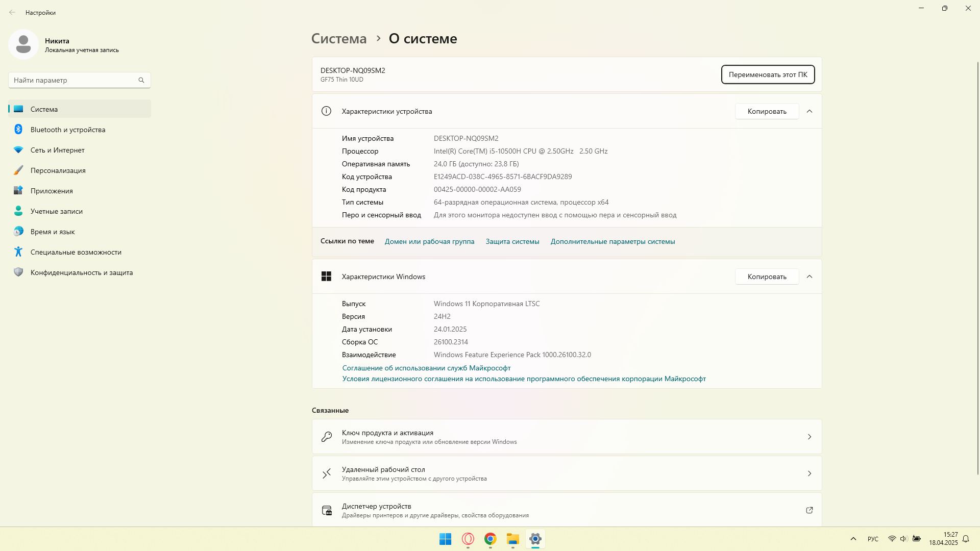The image size is (980, 551).
Task: Click the key icon for product activation
Action: coord(327,437)
